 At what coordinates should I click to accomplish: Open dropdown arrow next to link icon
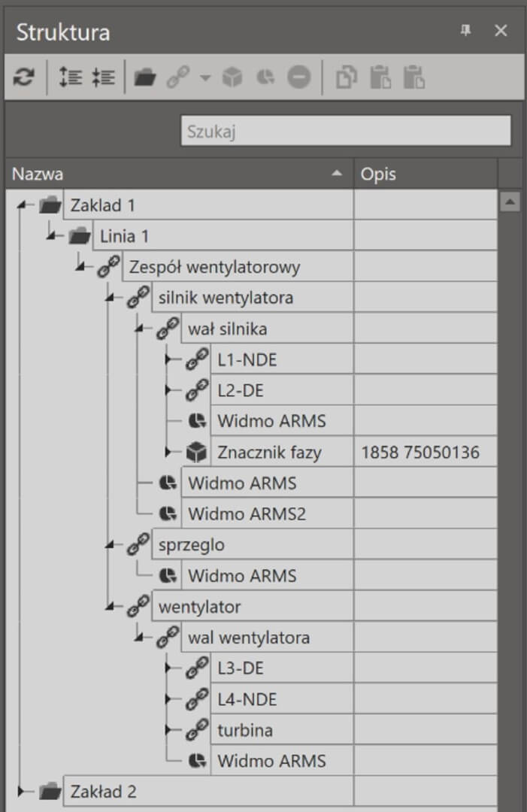pos(205,78)
